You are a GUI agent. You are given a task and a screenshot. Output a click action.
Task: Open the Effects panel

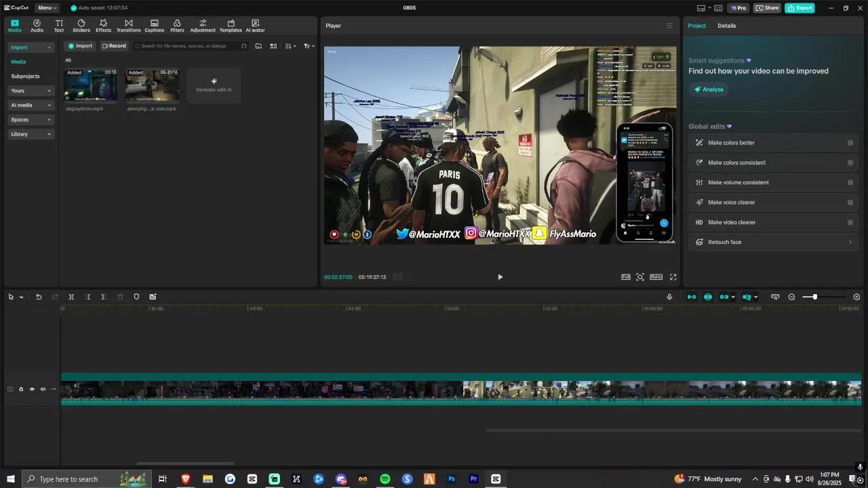pos(103,26)
